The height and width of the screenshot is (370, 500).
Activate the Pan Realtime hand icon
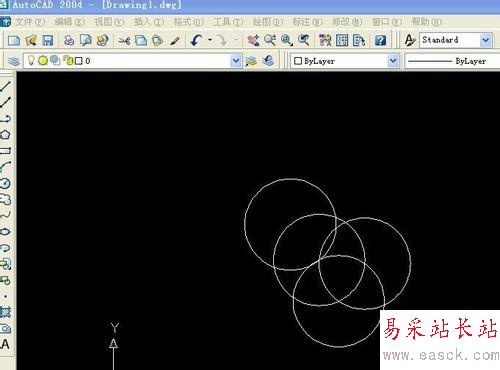(x=253, y=40)
